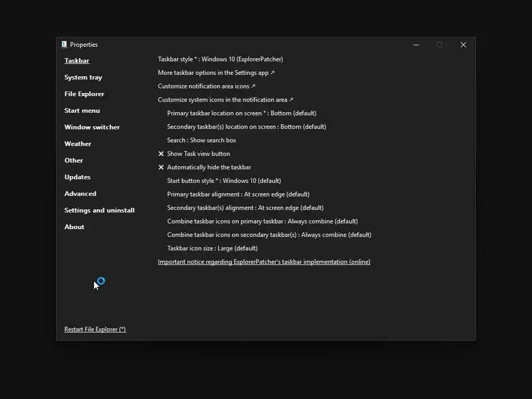Change the Taskbar icon size option
The width and height of the screenshot is (532, 399).
[x=212, y=248]
